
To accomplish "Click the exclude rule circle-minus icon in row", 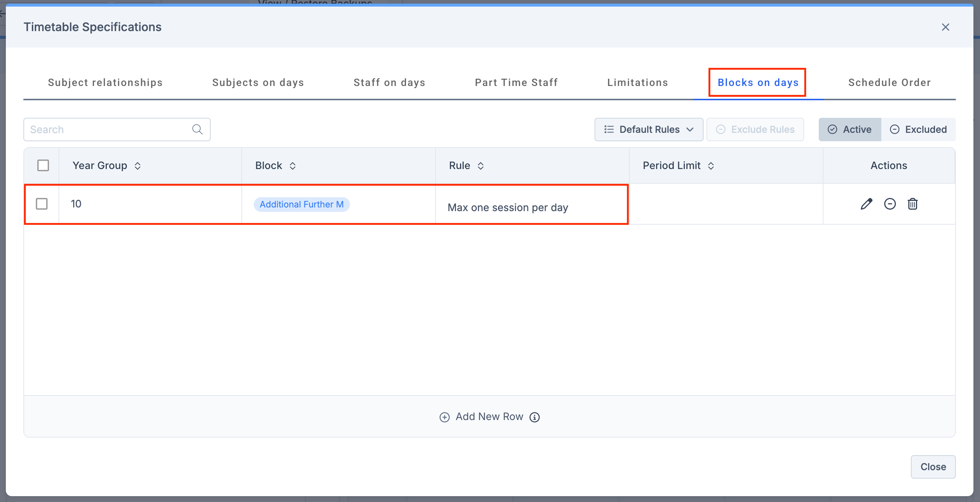I will pyautogui.click(x=889, y=204).
